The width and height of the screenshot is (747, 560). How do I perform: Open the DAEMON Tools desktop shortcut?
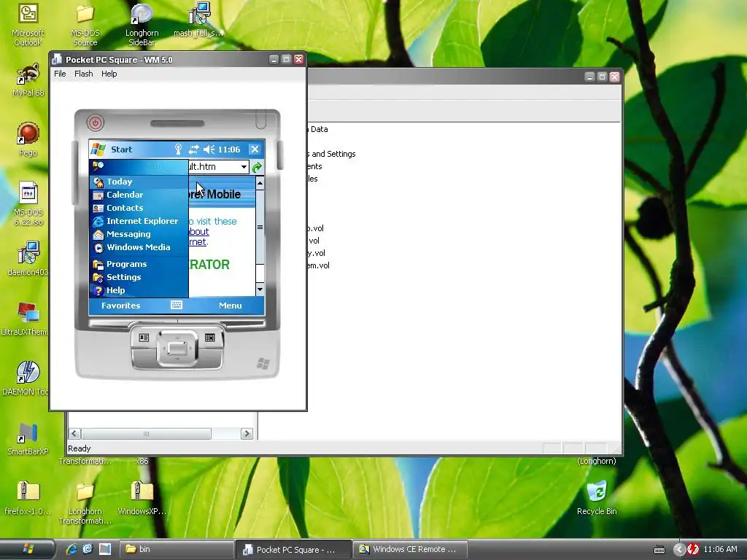26,378
